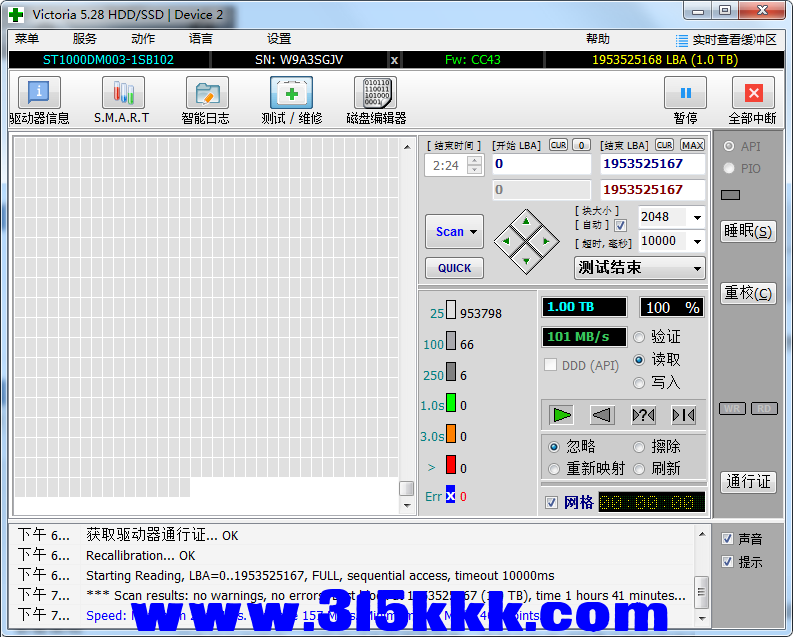Click the RD indicator button
Screen dimensions: 793x637
tap(764, 408)
